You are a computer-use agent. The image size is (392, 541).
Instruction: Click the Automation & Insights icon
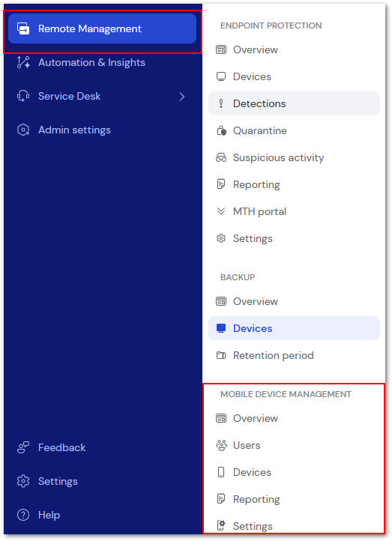(23, 62)
